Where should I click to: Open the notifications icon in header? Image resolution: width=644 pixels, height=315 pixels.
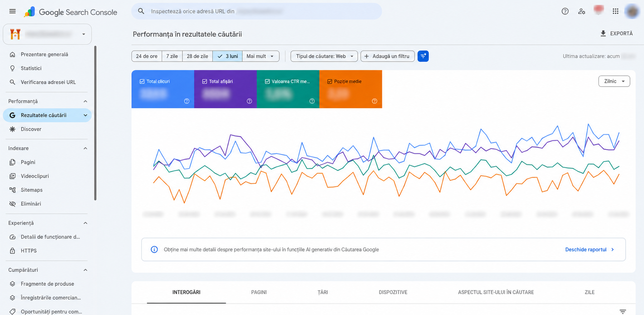pyautogui.click(x=598, y=10)
